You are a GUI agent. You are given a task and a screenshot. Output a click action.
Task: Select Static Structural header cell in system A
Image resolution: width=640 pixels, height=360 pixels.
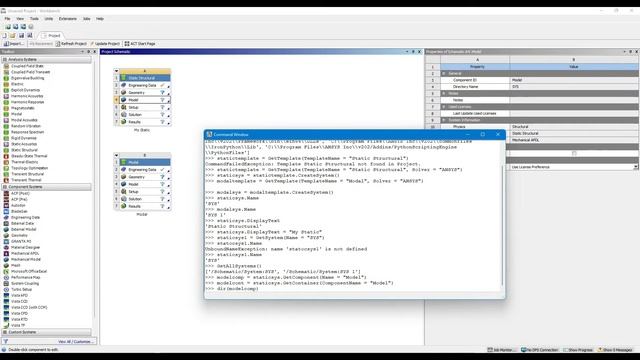coord(145,78)
